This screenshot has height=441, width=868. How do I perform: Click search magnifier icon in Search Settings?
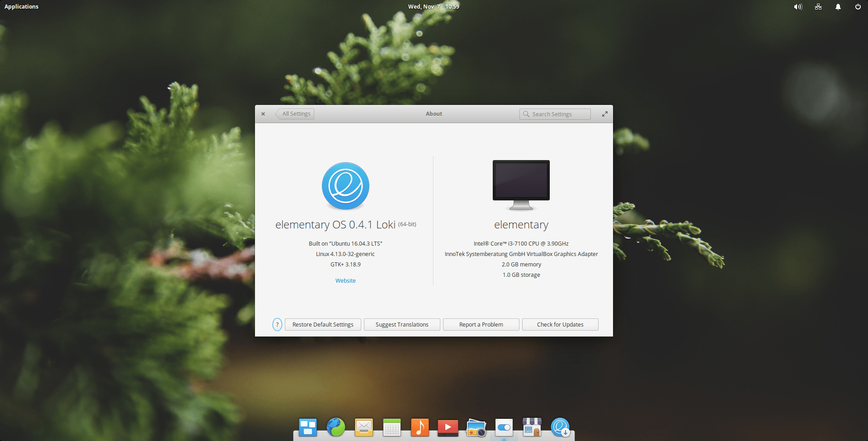[526, 114]
